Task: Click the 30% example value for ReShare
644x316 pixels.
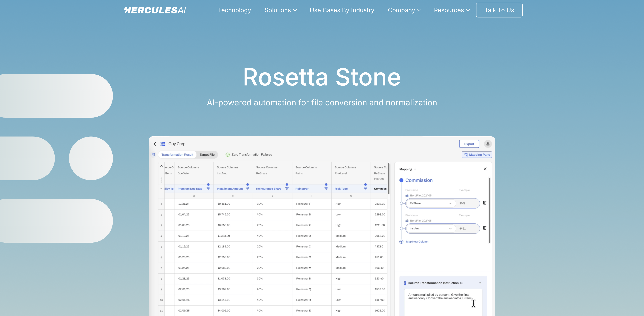Action: pos(462,203)
